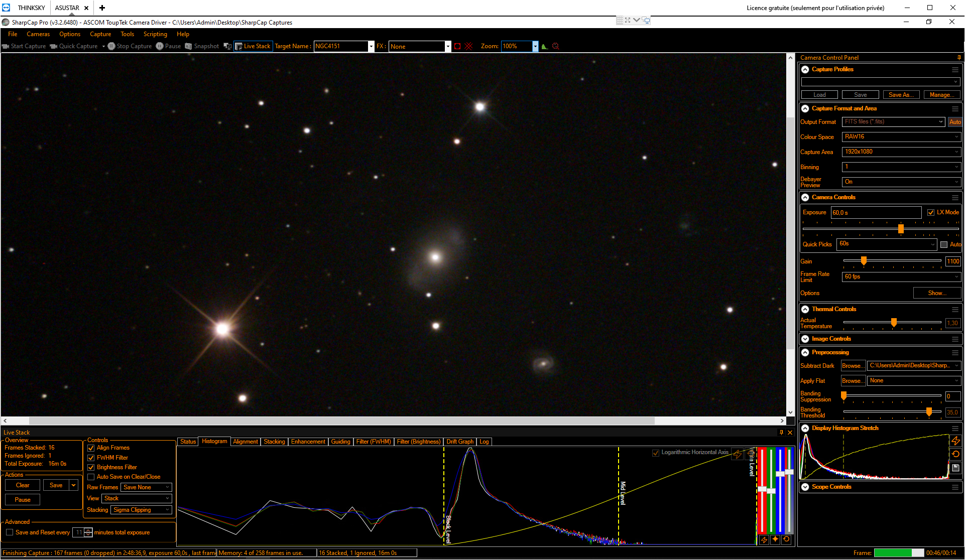Click the Stop Capture toolbar button
This screenshot has height=560, width=965.
point(130,46)
